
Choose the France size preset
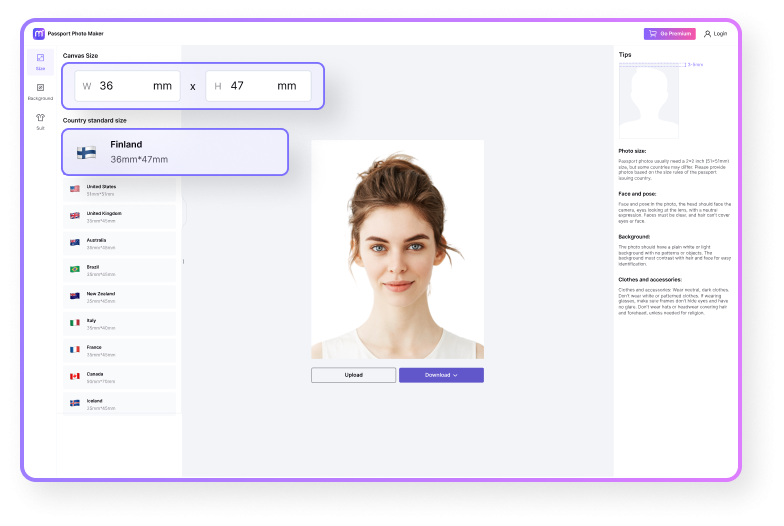tap(118, 350)
